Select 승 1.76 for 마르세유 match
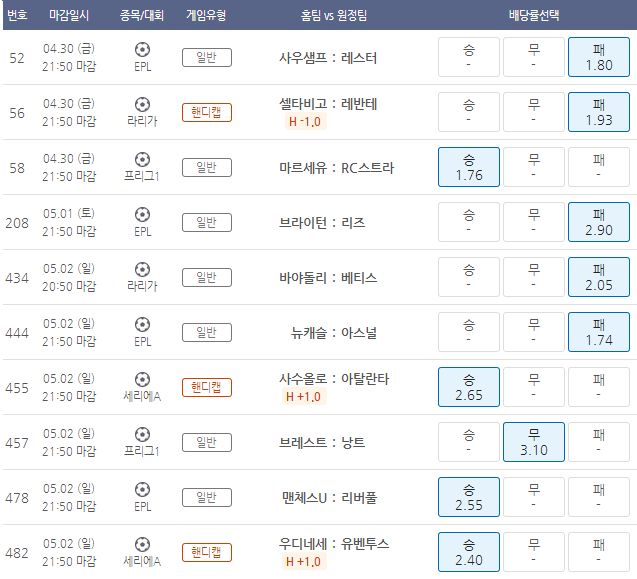This screenshot has width=637, height=579. click(x=469, y=167)
